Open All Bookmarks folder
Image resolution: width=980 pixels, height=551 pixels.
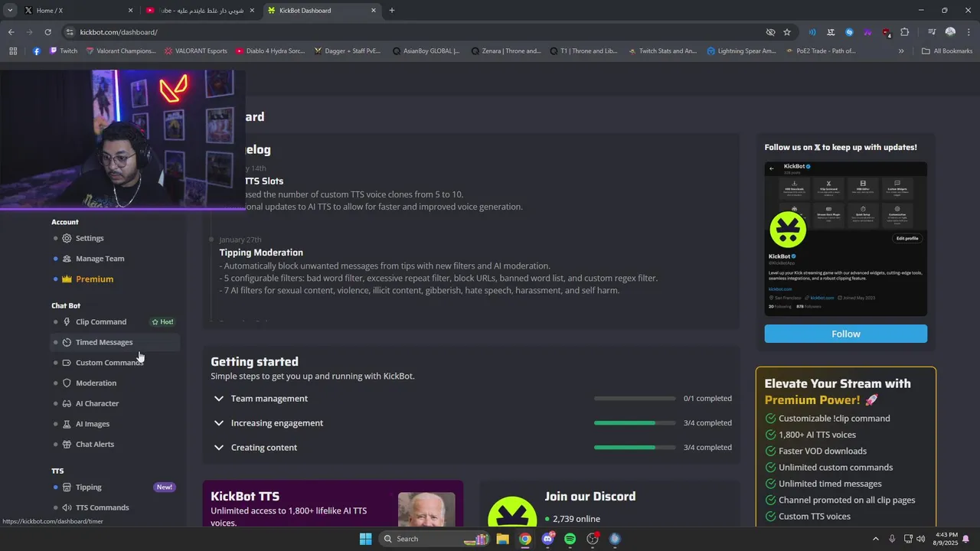tap(947, 51)
